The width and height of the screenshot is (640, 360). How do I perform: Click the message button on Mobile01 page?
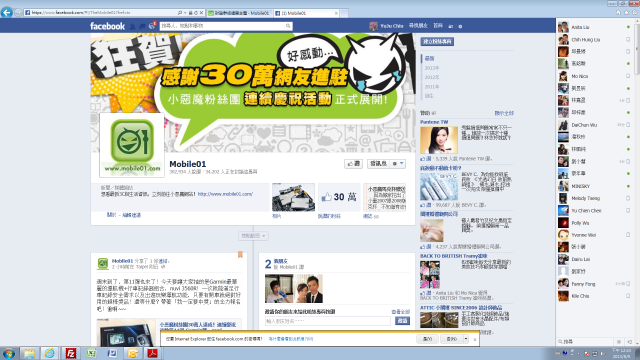pos(378,164)
